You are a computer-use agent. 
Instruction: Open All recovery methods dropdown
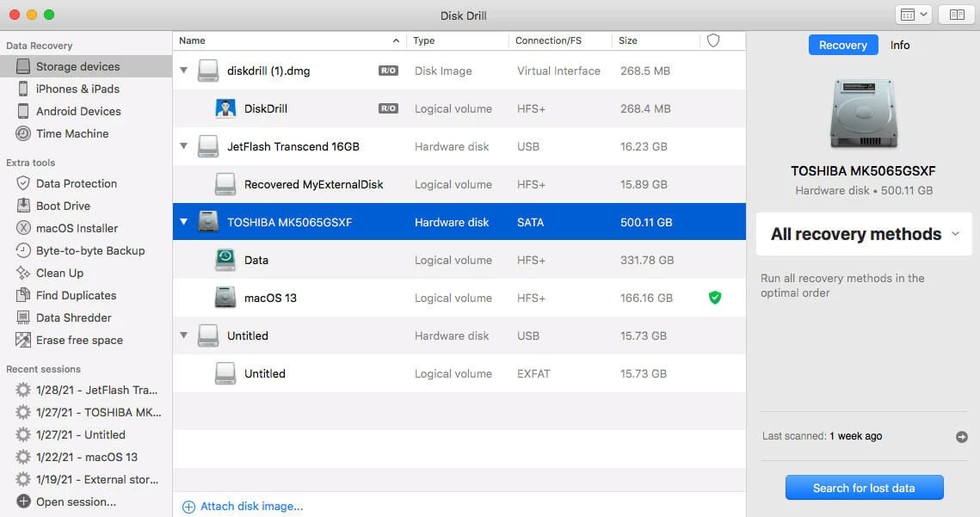864,235
